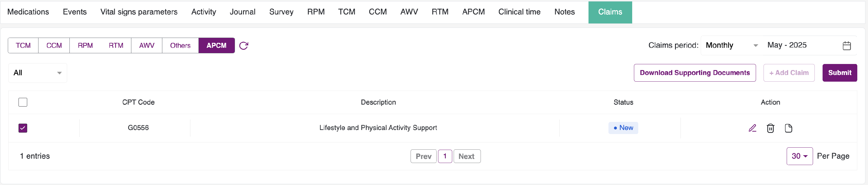Open the All status filter dropdown

(37, 73)
